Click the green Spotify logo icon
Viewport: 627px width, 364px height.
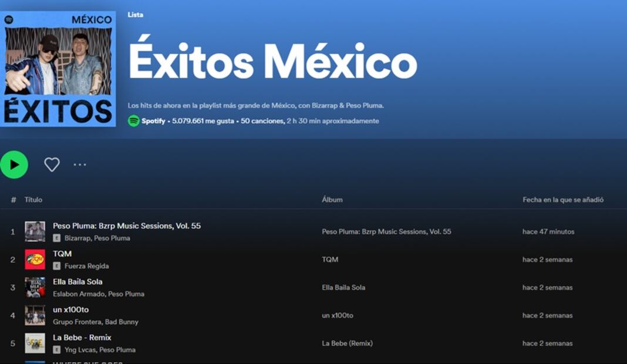click(134, 121)
